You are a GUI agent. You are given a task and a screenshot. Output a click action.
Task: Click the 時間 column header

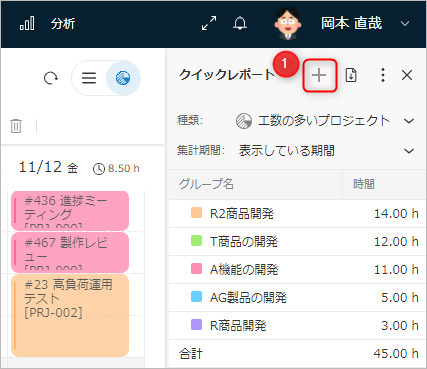(x=384, y=184)
